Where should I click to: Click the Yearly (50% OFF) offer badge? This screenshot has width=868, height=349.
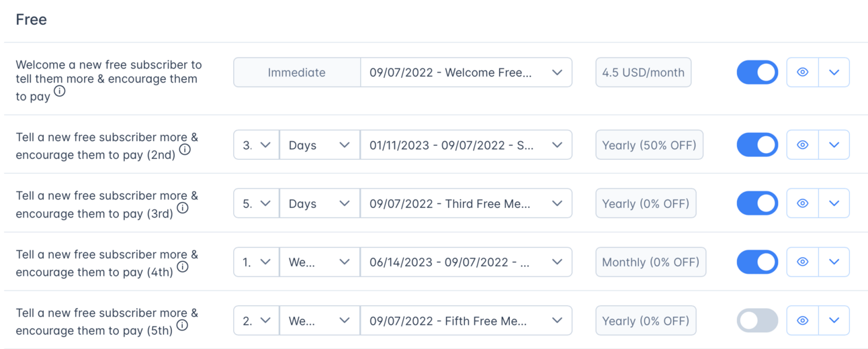tap(649, 145)
